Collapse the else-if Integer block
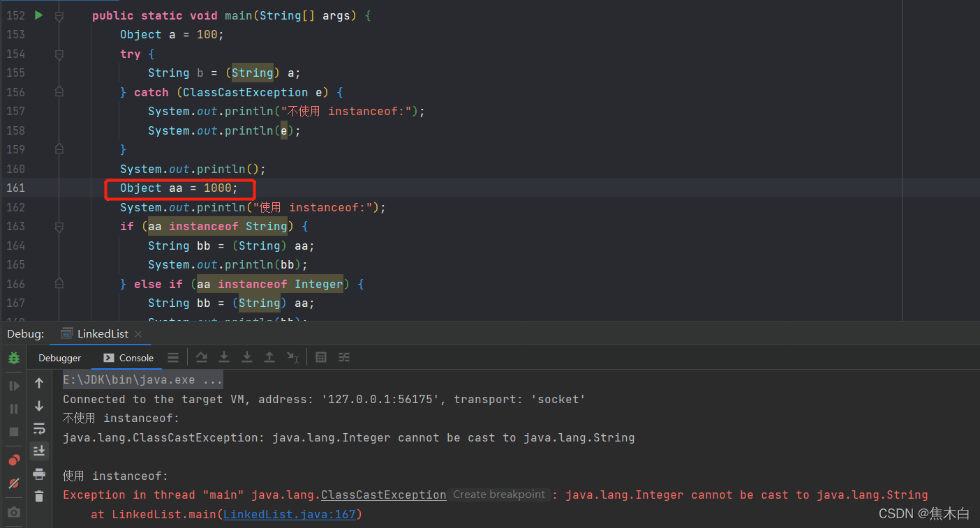This screenshot has width=980, height=528. [x=59, y=283]
